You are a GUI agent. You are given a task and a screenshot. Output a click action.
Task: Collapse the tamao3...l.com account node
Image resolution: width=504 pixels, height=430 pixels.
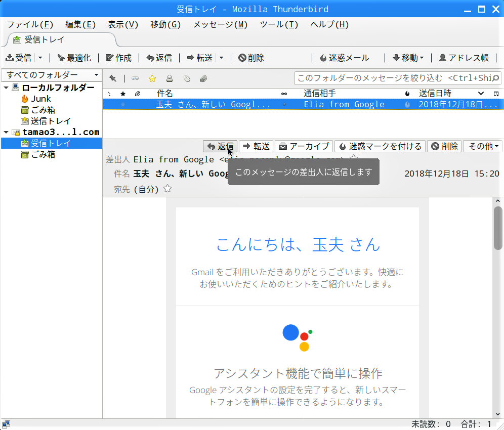pyautogui.click(x=6, y=132)
